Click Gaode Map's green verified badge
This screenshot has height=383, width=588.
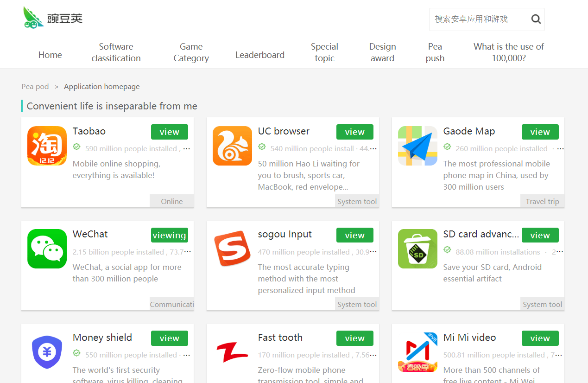[447, 147]
